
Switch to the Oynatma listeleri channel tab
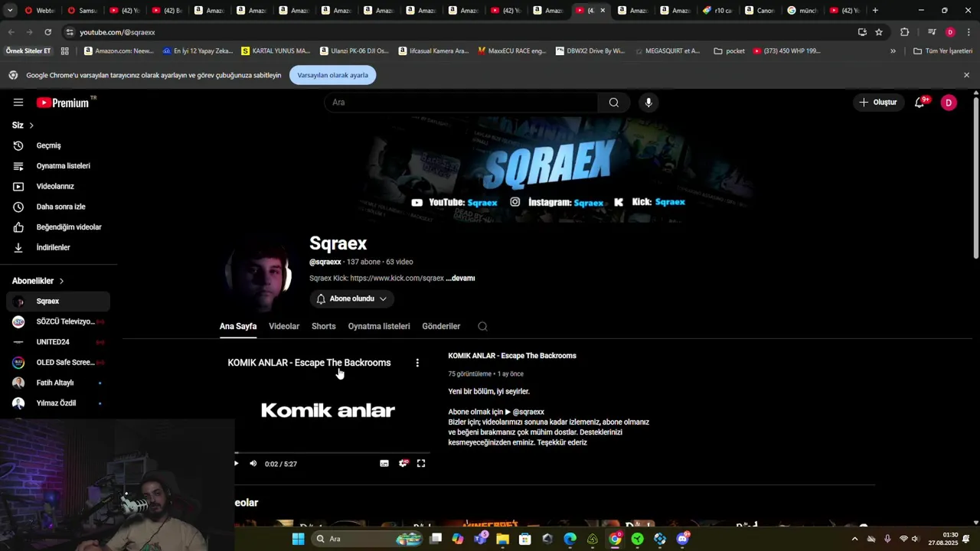click(x=379, y=326)
